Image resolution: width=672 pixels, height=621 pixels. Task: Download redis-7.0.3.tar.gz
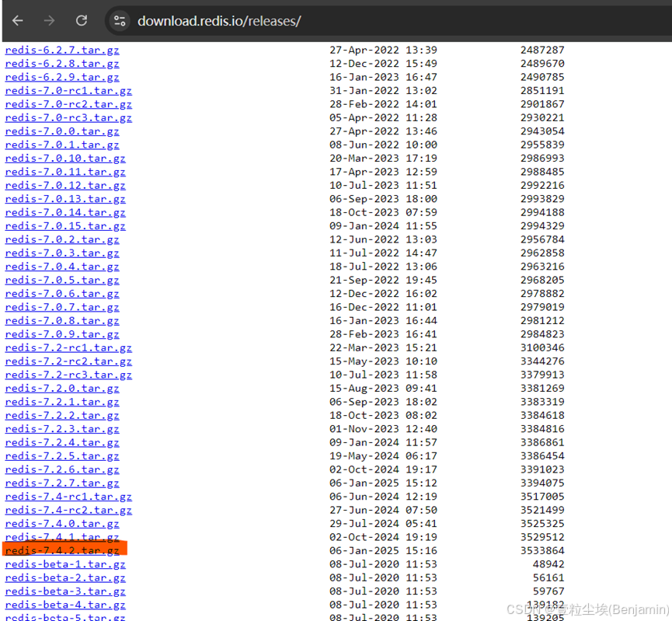coord(62,253)
